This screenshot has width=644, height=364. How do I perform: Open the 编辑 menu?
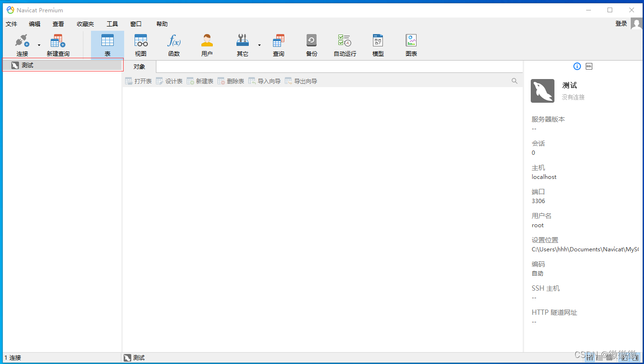click(35, 24)
